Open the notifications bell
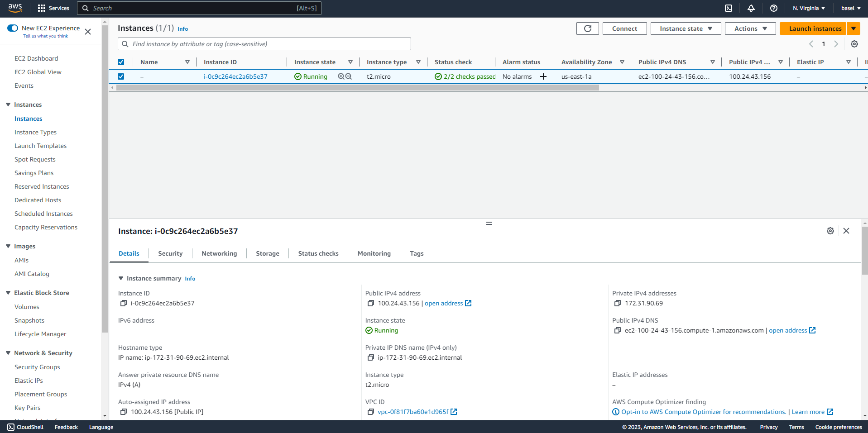The height and width of the screenshot is (433, 868). 751,8
